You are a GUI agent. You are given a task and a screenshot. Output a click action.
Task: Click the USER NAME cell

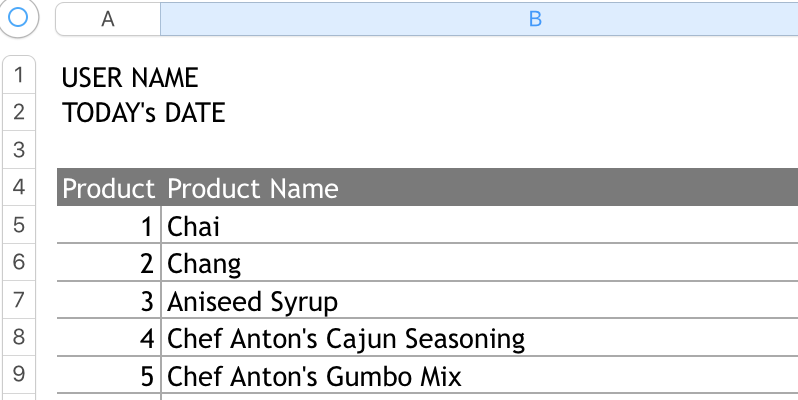point(130,77)
